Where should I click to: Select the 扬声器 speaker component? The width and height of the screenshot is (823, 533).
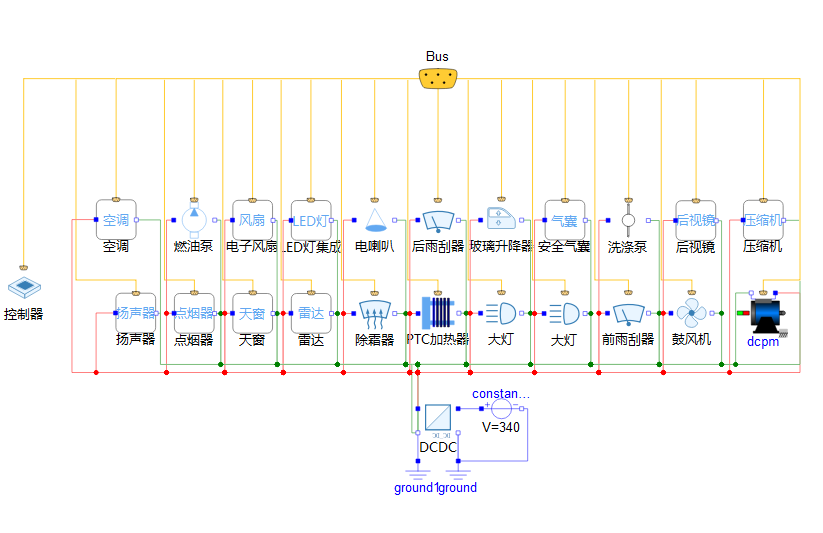(135, 312)
